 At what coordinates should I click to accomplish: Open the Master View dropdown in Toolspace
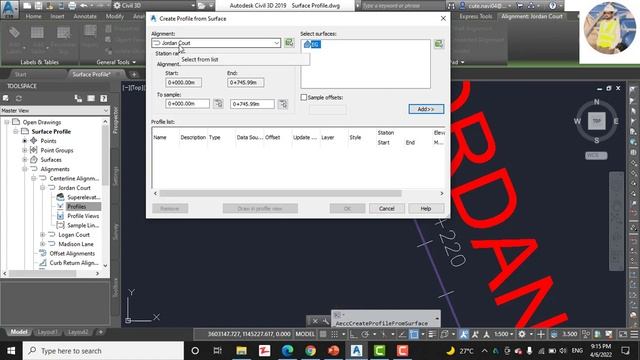tap(55, 111)
